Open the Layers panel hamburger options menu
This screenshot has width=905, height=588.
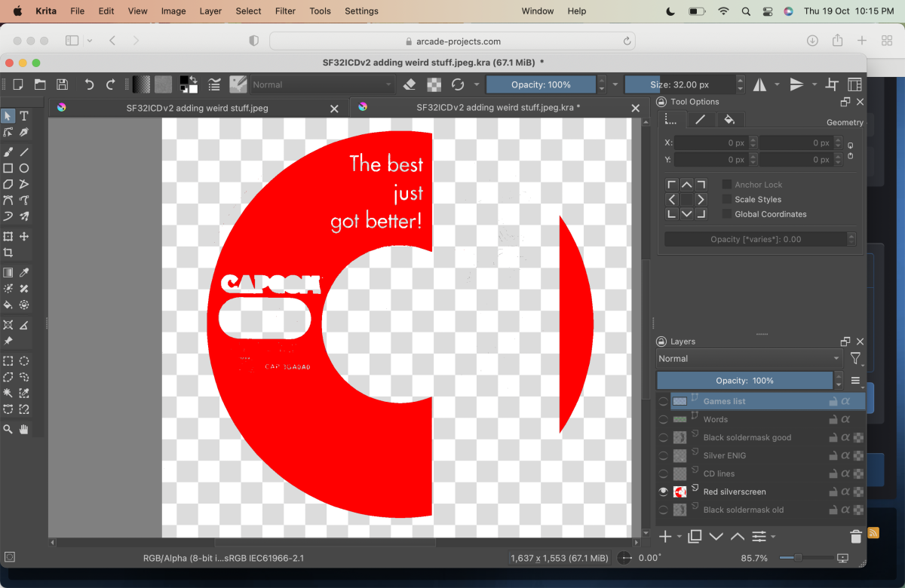855,381
